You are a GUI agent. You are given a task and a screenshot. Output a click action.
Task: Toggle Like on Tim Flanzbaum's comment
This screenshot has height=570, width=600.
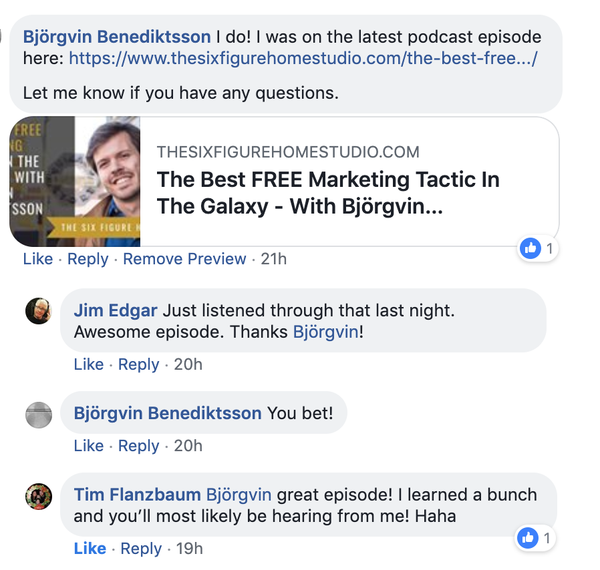click(90, 548)
